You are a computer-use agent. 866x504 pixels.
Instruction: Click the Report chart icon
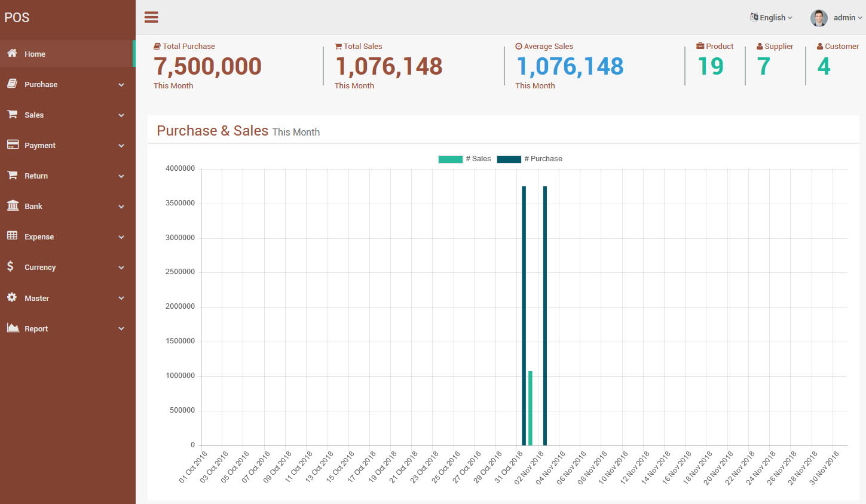tap(13, 328)
